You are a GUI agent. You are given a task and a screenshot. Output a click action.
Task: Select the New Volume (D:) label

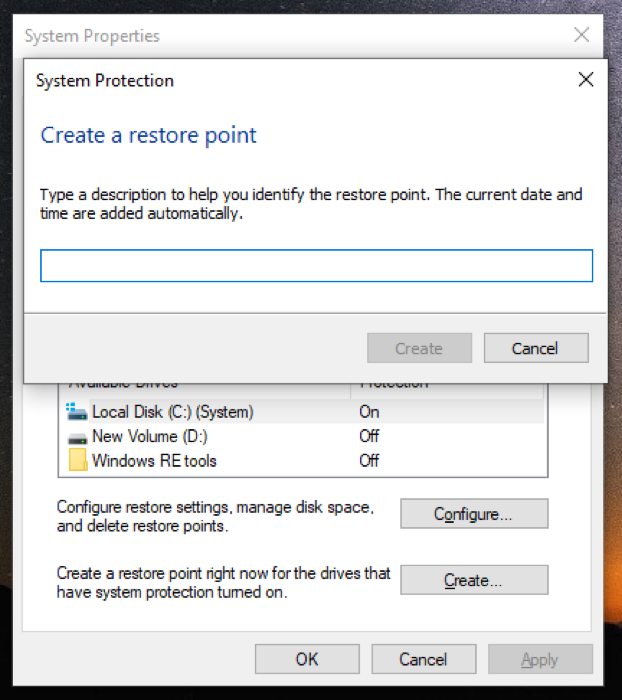point(149,436)
